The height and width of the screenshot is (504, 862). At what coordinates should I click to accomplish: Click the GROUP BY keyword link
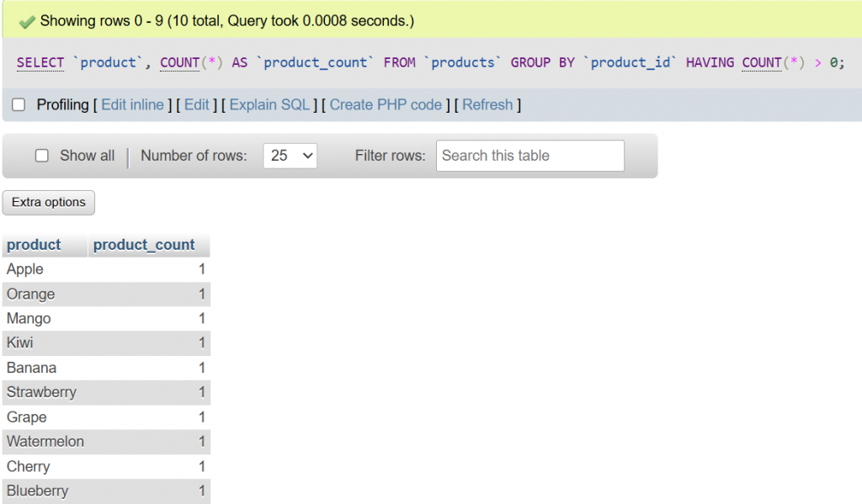[543, 63]
